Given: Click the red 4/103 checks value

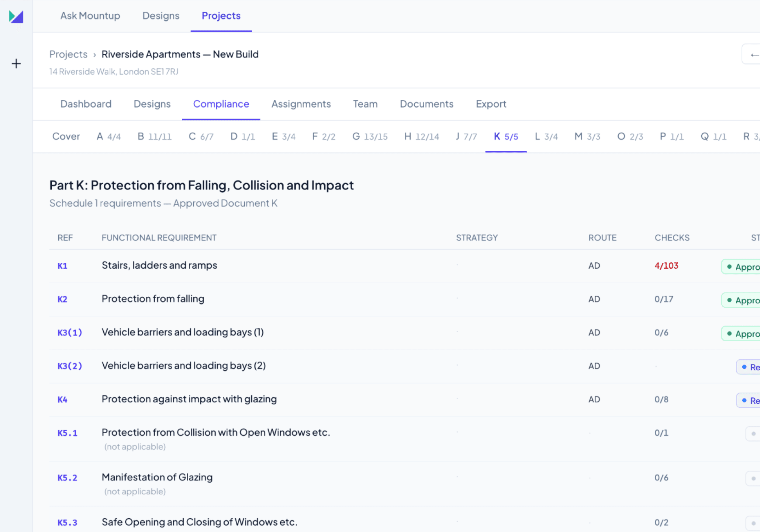Looking at the screenshot, I should point(666,266).
